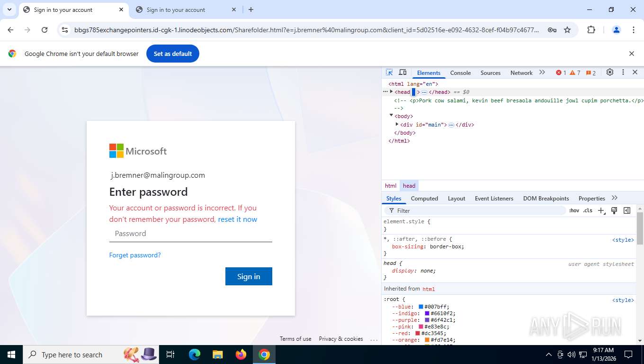Open the Layout tab

pos(456,198)
